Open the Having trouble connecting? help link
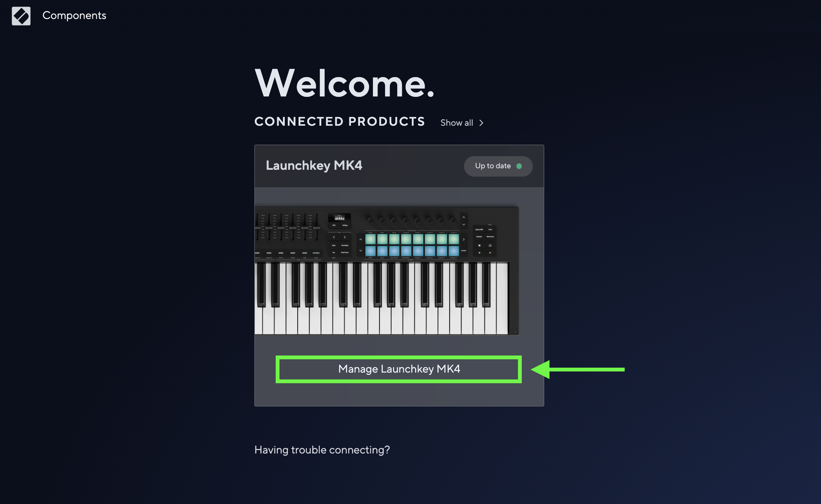The height and width of the screenshot is (504, 821). 322,450
